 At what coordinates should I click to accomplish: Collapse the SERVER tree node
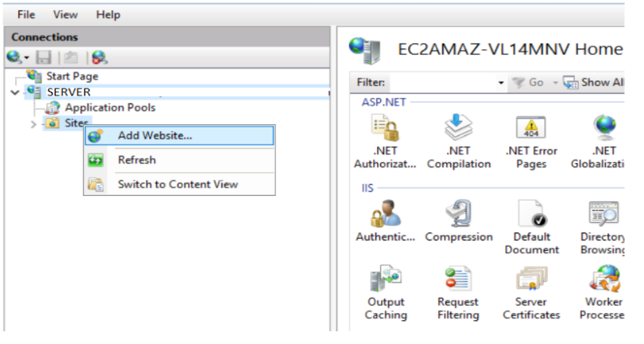(15, 92)
